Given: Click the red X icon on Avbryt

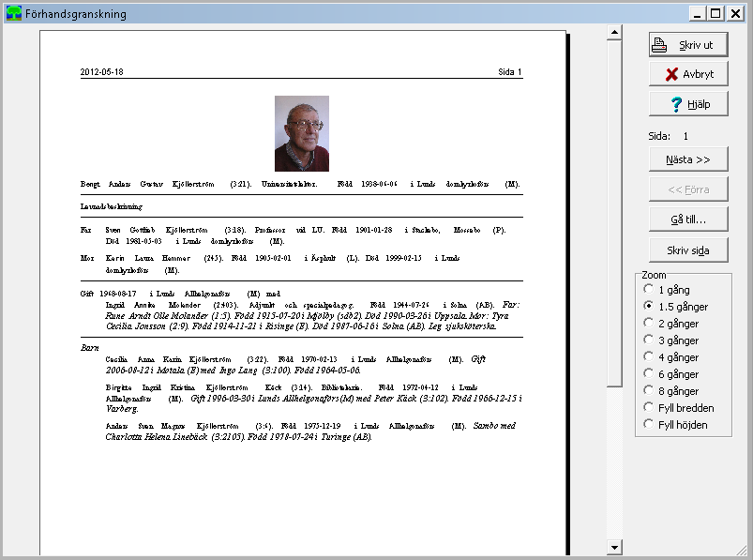Looking at the screenshot, I should tap(671, 74).
